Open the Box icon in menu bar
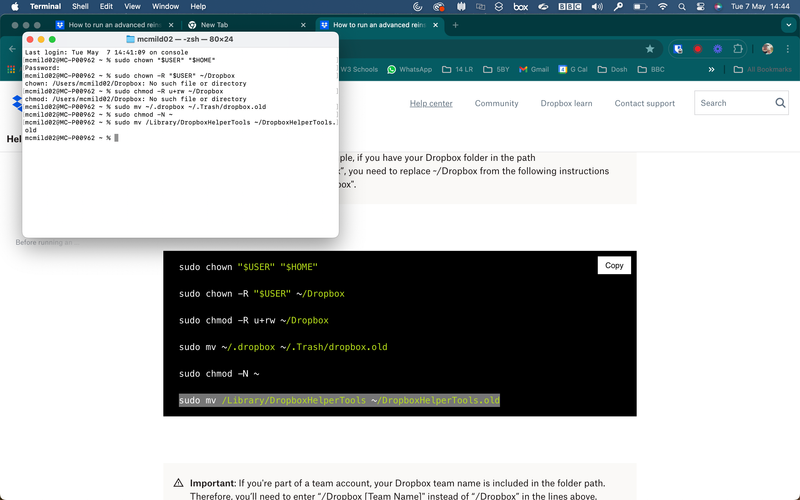The width and height of the screenshot is (800, 500). pyautogui.click(x=520, y=6)
